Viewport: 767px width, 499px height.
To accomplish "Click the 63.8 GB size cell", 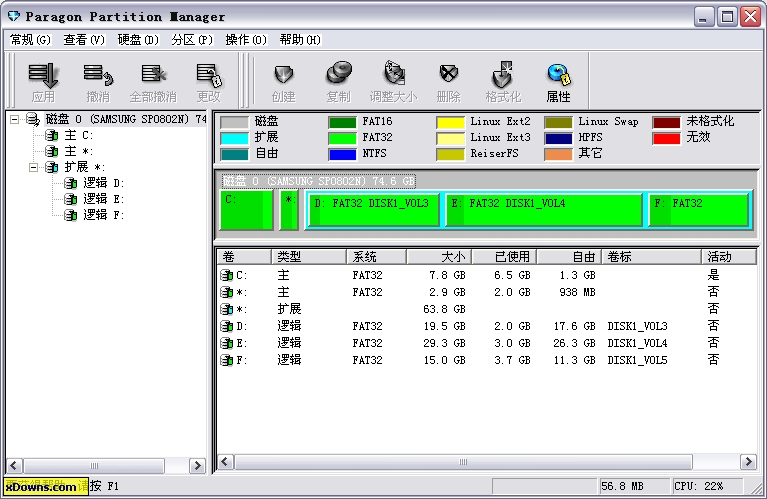I will coord(444,309).
